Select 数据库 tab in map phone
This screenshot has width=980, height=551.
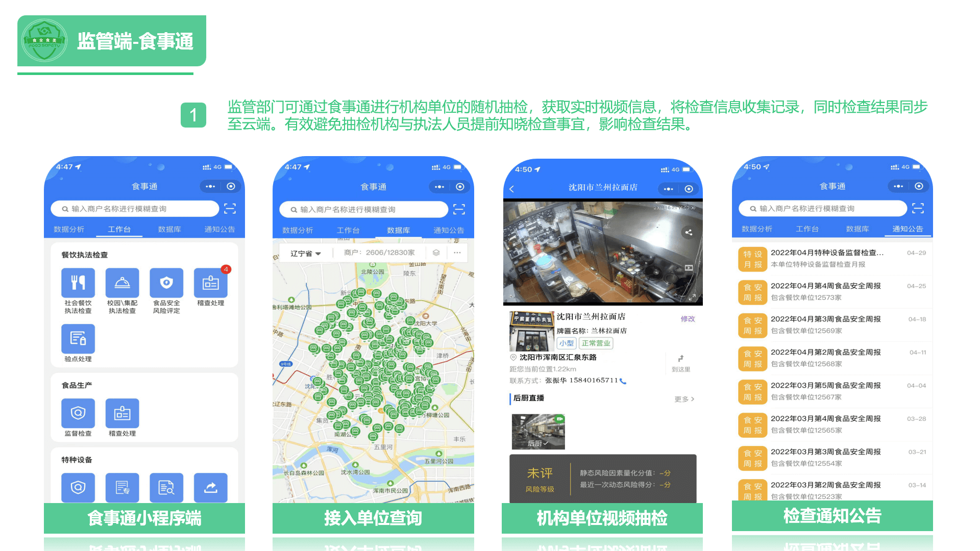tap(399, 231)
